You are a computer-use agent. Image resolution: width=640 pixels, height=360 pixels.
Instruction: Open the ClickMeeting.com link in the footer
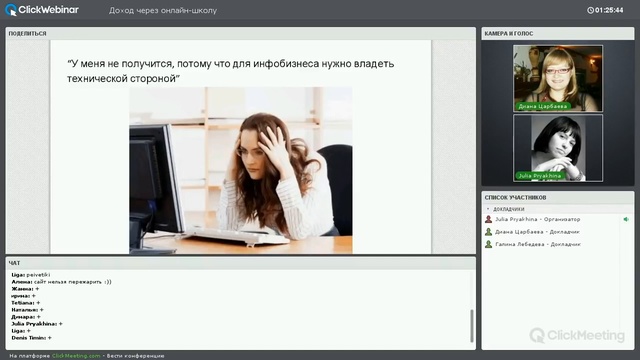[76, 356]
